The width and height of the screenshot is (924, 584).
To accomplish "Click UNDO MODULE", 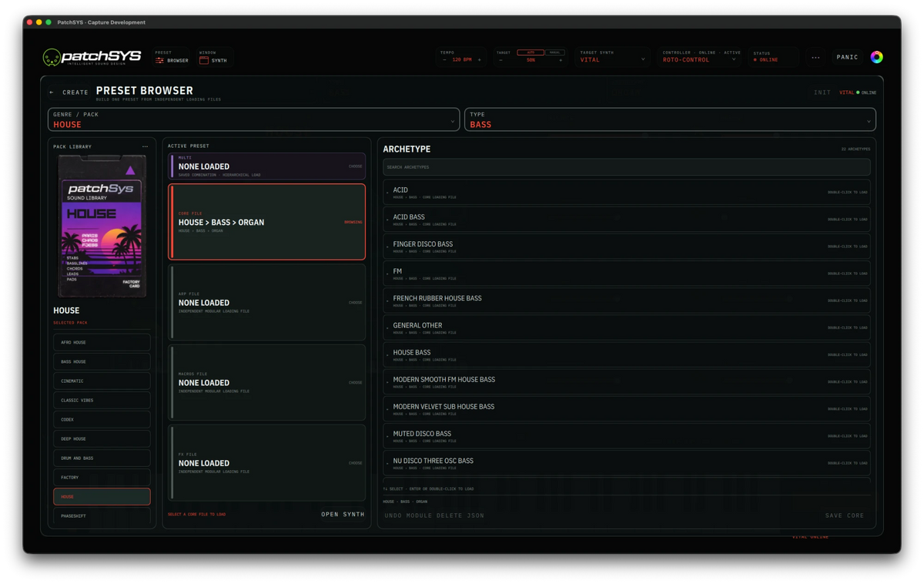I will (x=409, y=515).
